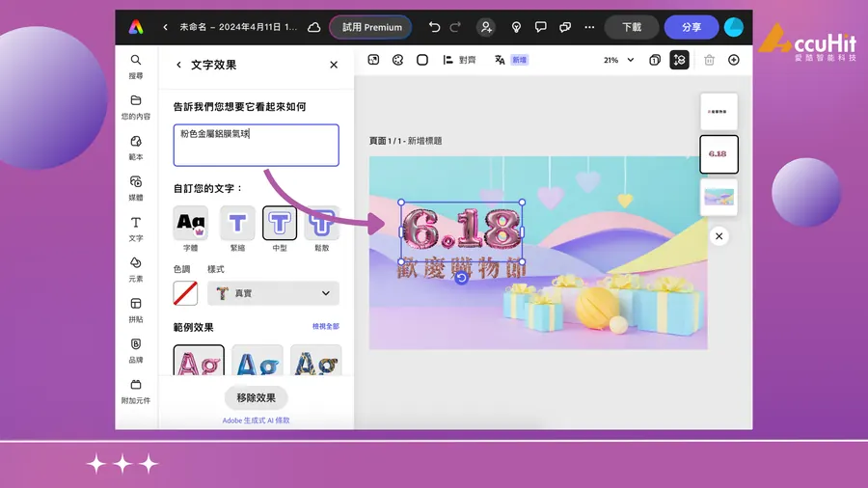Select the 緊縮 tight fit option
868x488 pixels.
click(237, 229)
